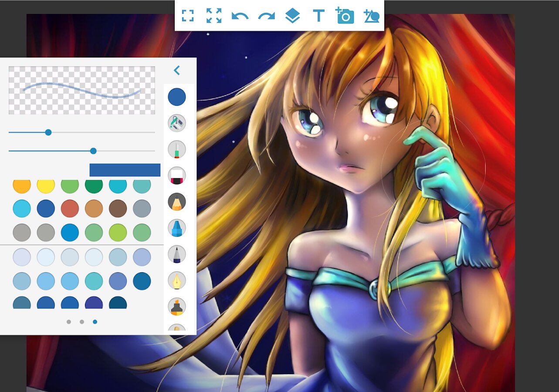Image resolution: width=559 pixels, height=392 pixels.
Task: Go to second palette page dot
Action: 82,322
